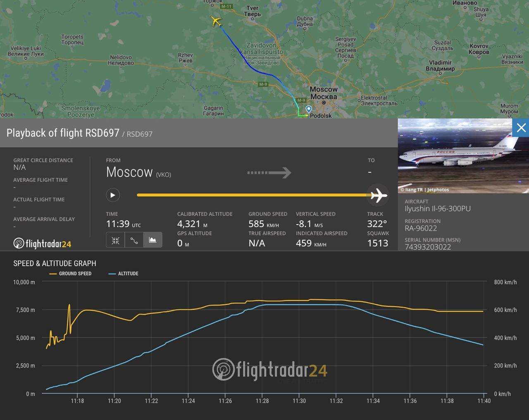Click the blue location pin near Podolsk
The height and width of the screenshot is (420, 529).
pos(309,110)
